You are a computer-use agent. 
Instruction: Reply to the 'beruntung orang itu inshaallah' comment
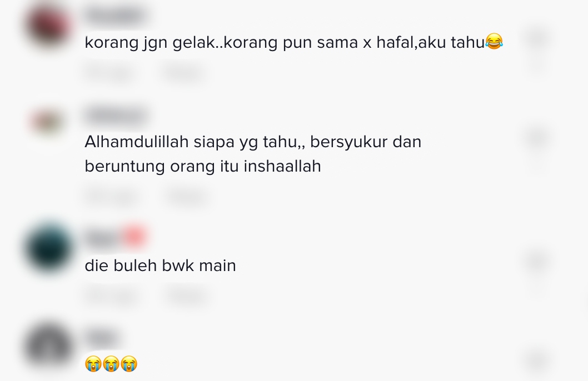coord(186,196)
